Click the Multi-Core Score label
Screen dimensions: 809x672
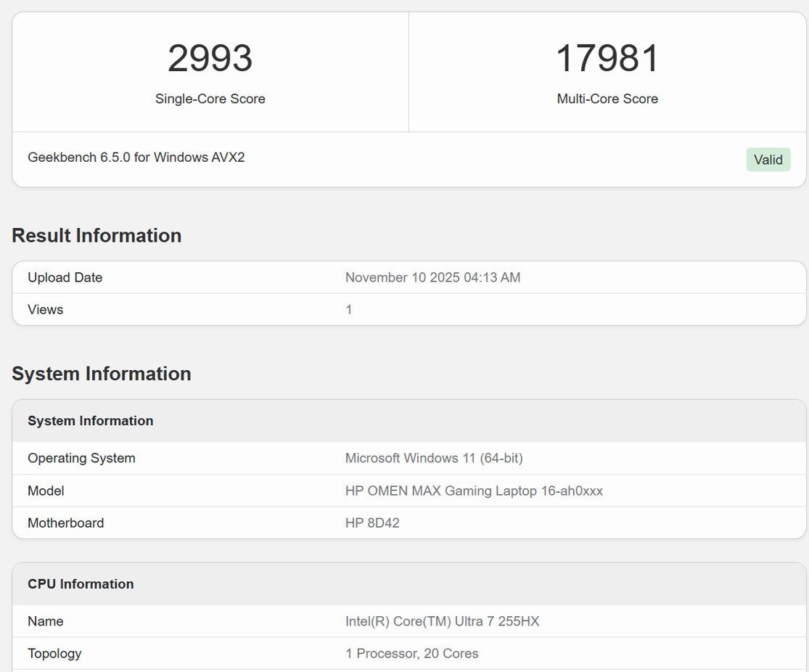pyautogui.click(x=607, y=99)
